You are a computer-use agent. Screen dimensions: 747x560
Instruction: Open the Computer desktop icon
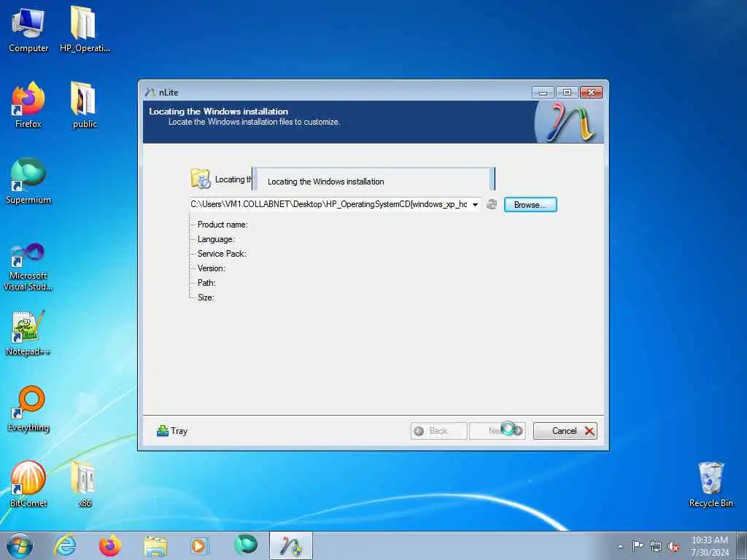click(x=28, y=29)
